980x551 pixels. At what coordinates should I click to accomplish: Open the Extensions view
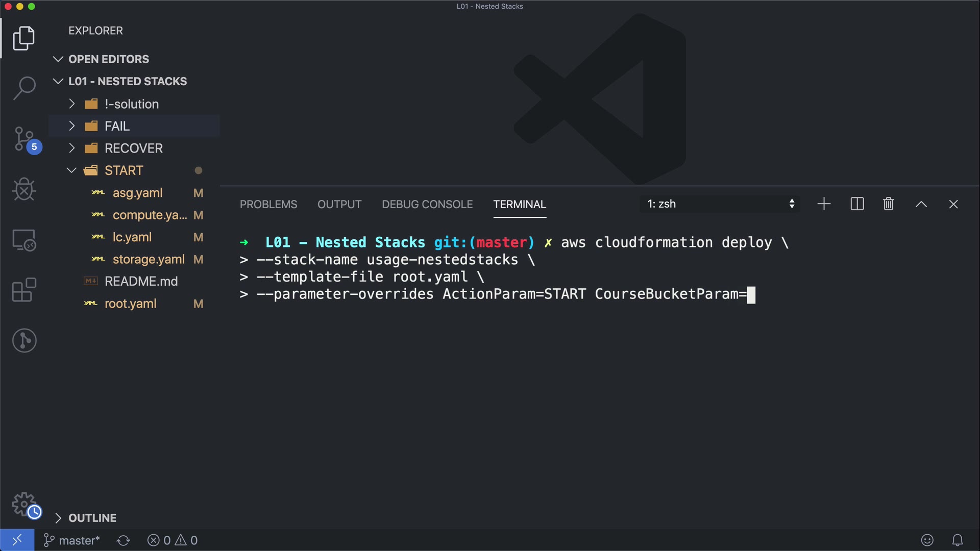tap(24, 290)
